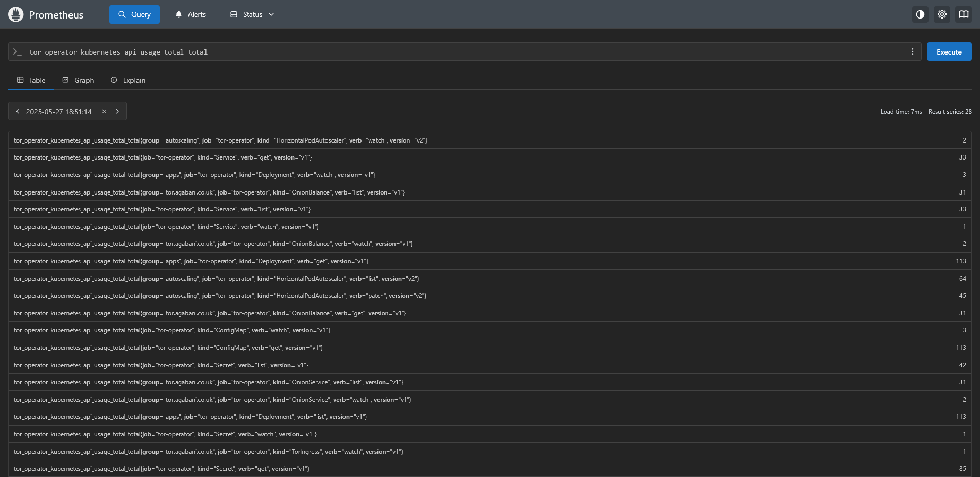
Task: Select the TorIngress watch v1 row
Action: 490,451
